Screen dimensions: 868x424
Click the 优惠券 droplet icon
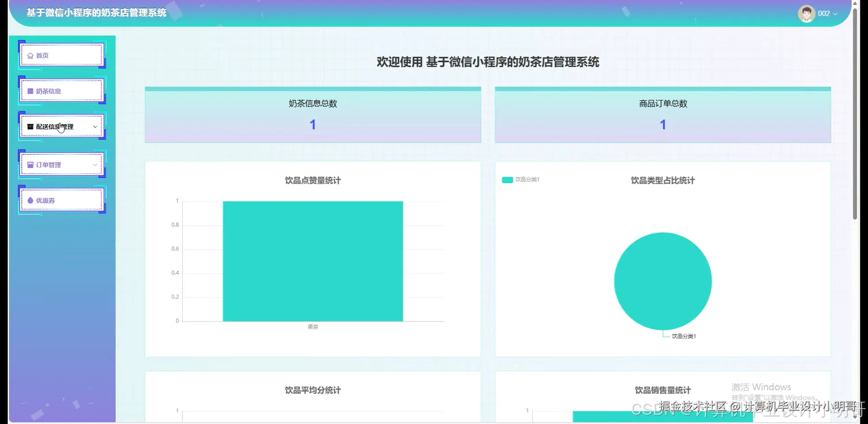[30, 200]
